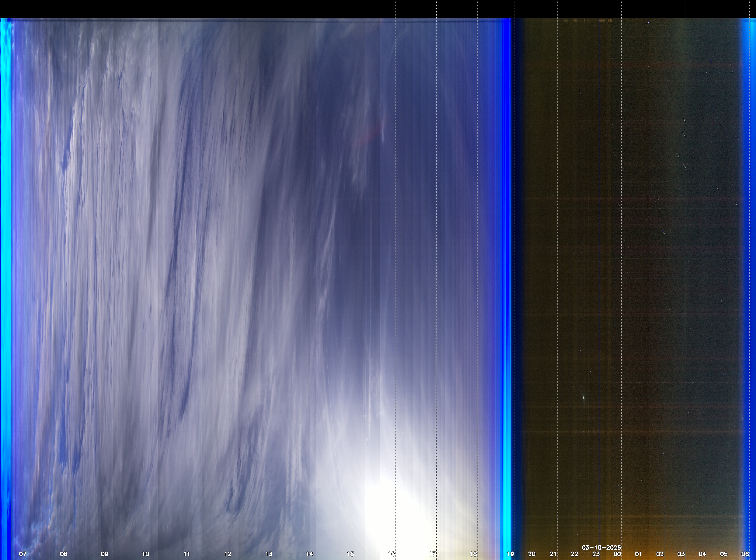Click the 07 hour marker
Viewport: 756px width, 560px height.
[22, 554]
